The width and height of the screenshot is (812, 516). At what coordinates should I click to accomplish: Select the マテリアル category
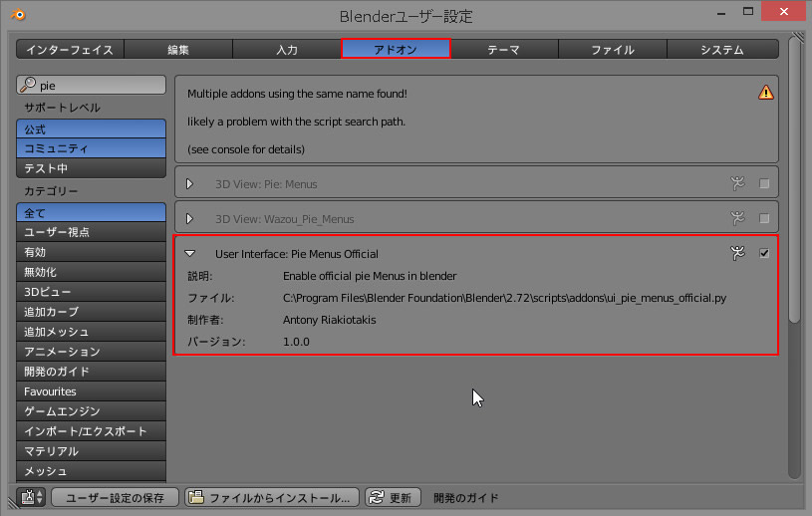[91, 451]
